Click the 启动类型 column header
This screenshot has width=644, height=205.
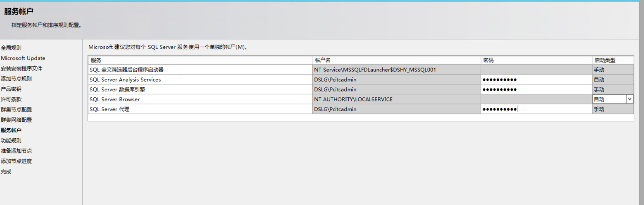click(613, 60)
